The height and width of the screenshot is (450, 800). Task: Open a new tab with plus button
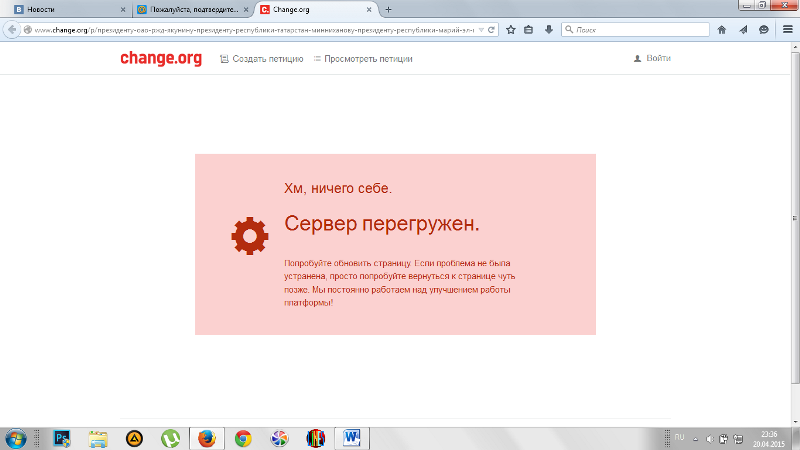coord(388,9)
